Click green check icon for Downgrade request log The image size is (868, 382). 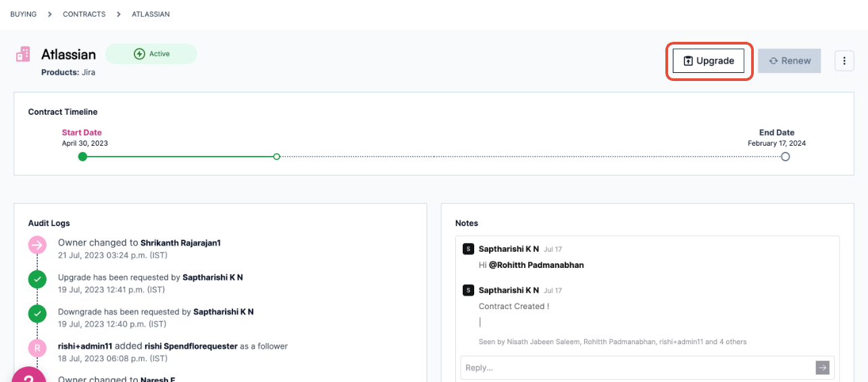point(37,313)
